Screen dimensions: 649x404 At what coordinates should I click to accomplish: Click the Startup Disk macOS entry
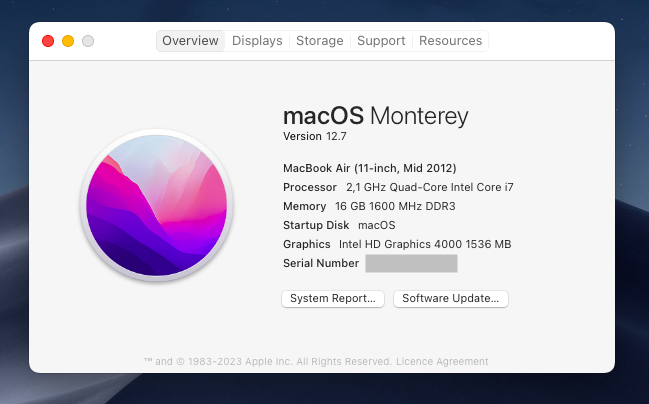339,225
